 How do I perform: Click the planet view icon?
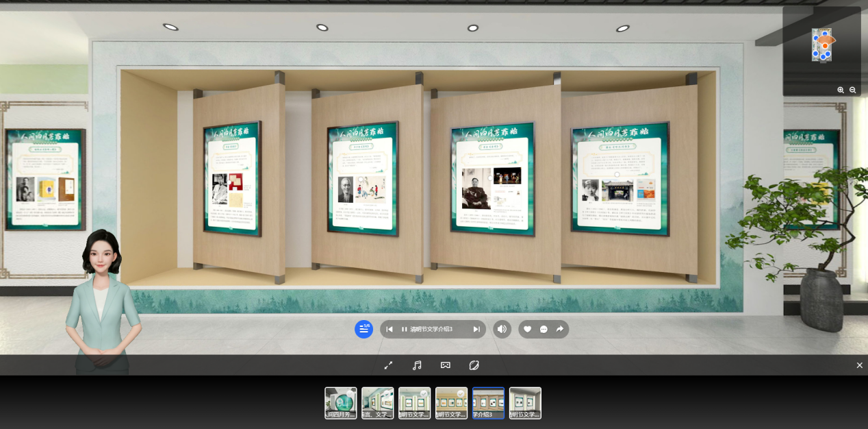(474, 365)
